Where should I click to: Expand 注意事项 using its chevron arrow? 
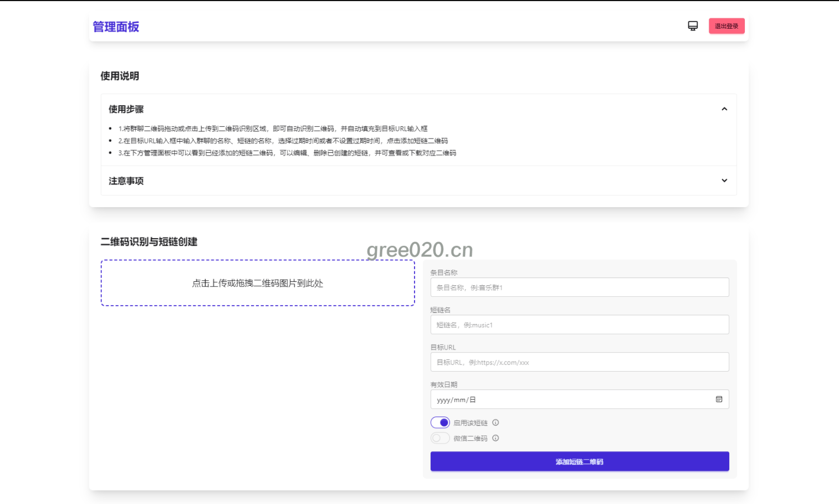[x=724, y=181]
